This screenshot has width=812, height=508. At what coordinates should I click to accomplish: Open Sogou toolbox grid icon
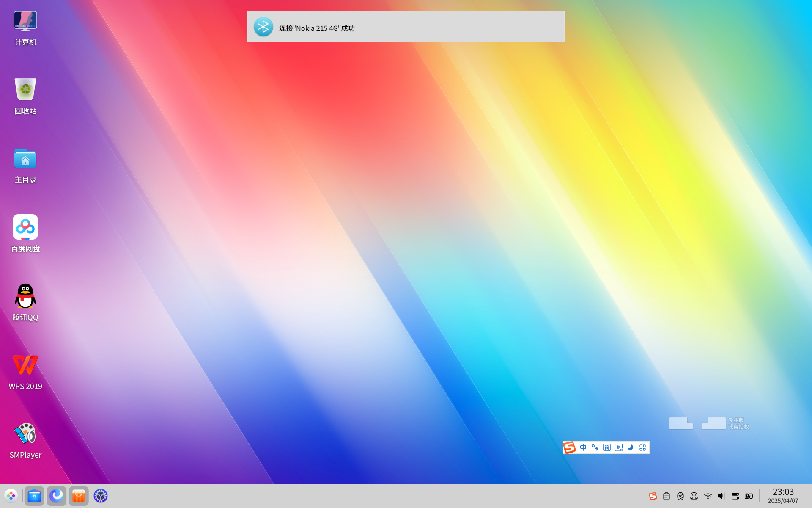point(642,447)
